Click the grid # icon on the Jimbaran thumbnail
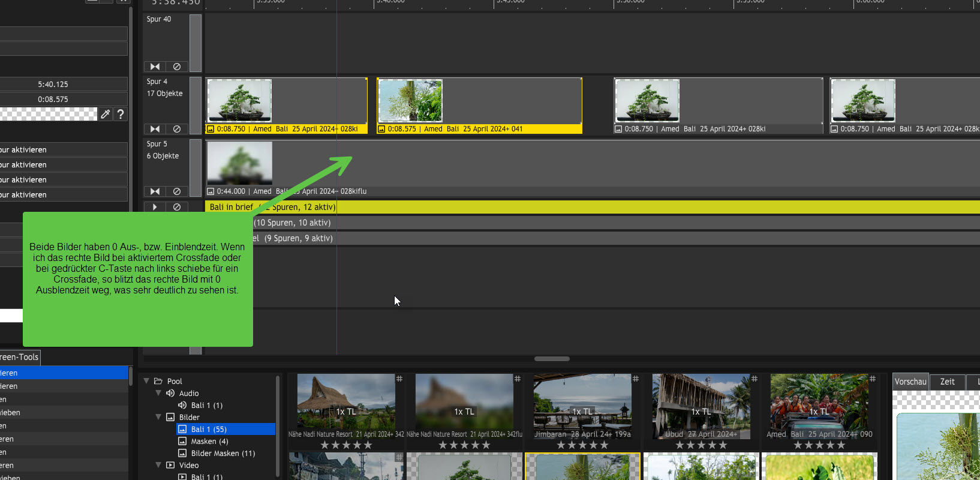The image size is (980, 480). coord(636,379)
